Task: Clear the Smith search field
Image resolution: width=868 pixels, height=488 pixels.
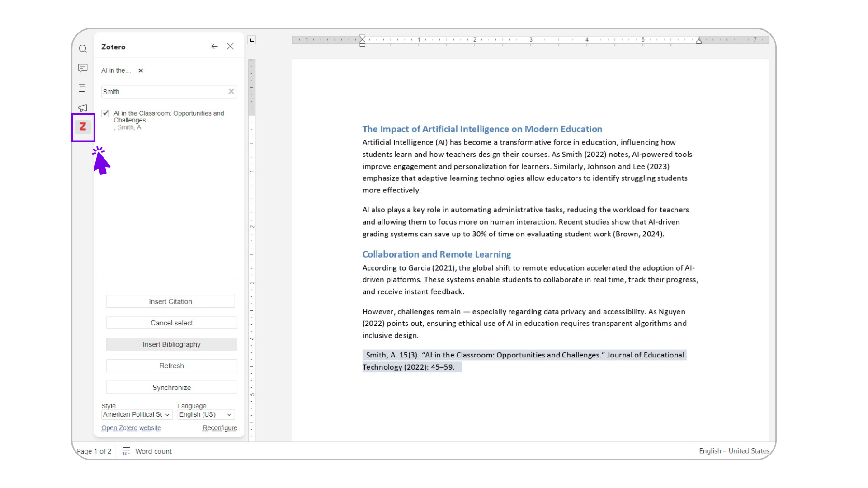Action: 231,91
